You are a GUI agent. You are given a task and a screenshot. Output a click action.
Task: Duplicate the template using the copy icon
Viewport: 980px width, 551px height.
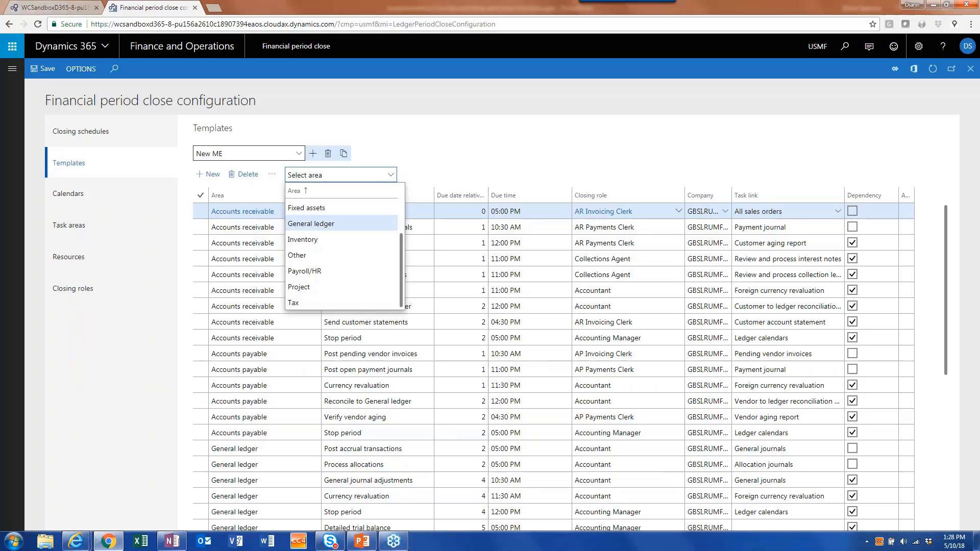343,153
